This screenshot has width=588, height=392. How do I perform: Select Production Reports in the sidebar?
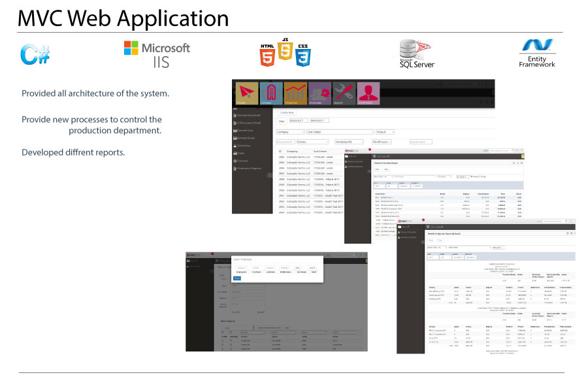pyautogui.click(x=250, y=168)
